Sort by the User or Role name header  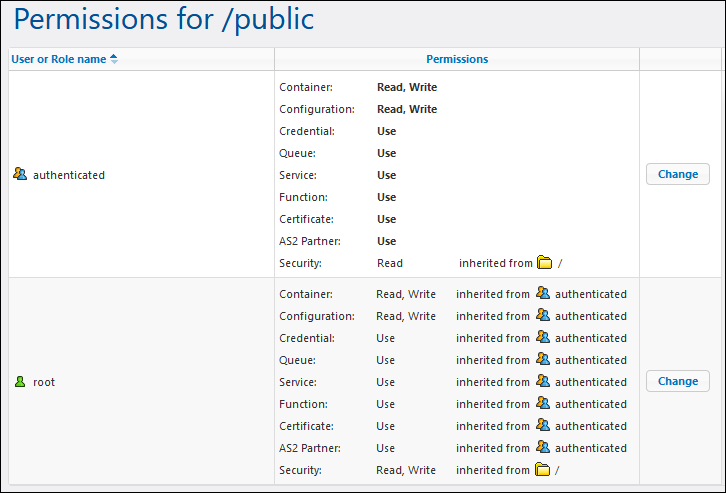tap(58, 59)
